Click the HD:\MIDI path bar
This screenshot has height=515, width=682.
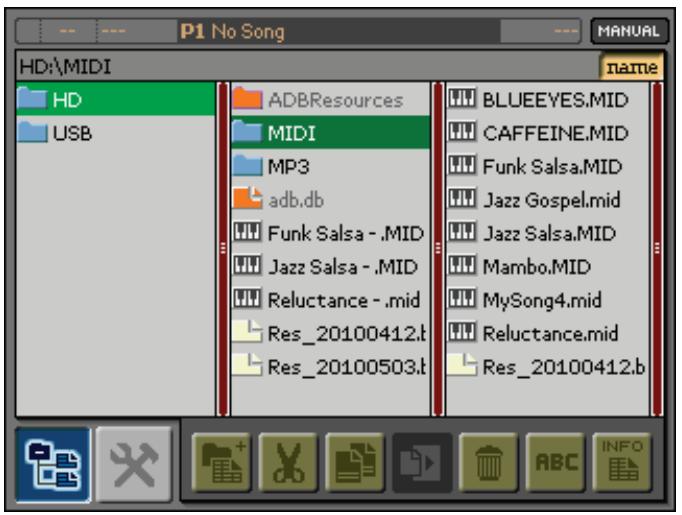point(307,67)
